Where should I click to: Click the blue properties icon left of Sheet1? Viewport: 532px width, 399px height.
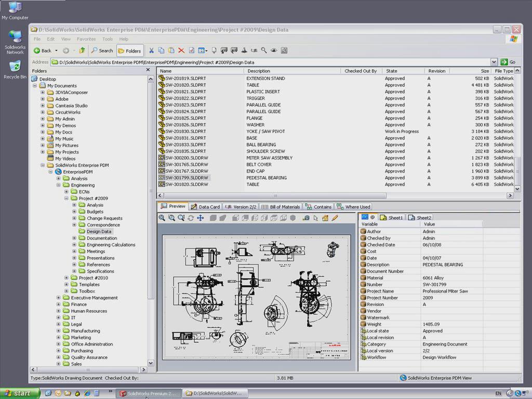point(365,217)
